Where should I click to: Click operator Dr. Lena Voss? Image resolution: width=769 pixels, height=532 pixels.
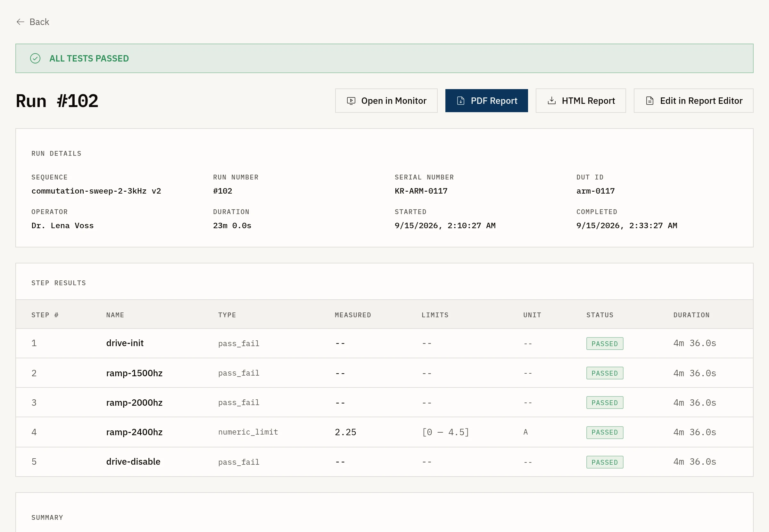tap(62, 226)
